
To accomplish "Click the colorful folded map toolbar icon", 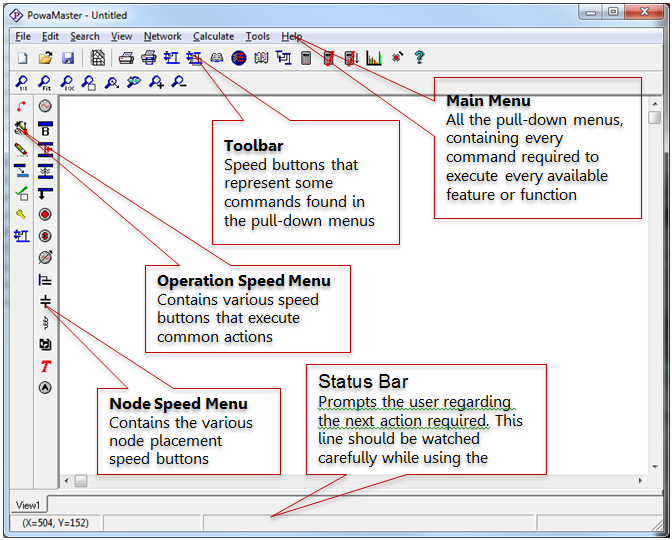I will click(261, 57).
